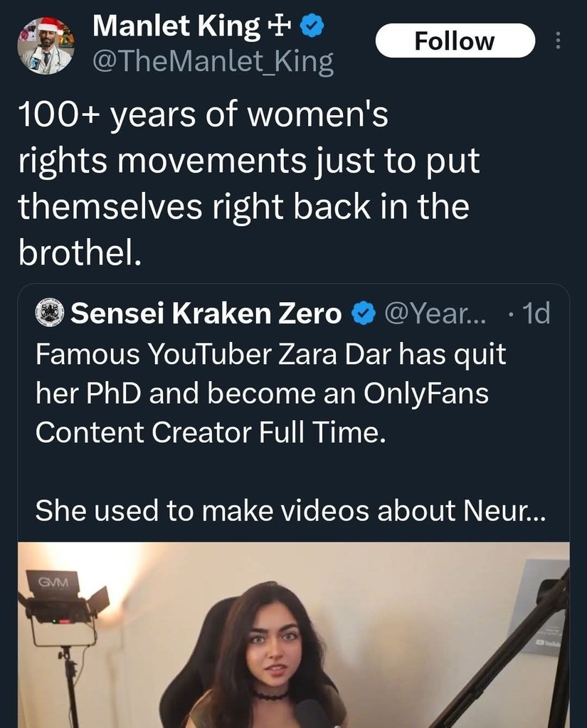Click the Manlet King display name
587x728 pixels.
(176, 27)
